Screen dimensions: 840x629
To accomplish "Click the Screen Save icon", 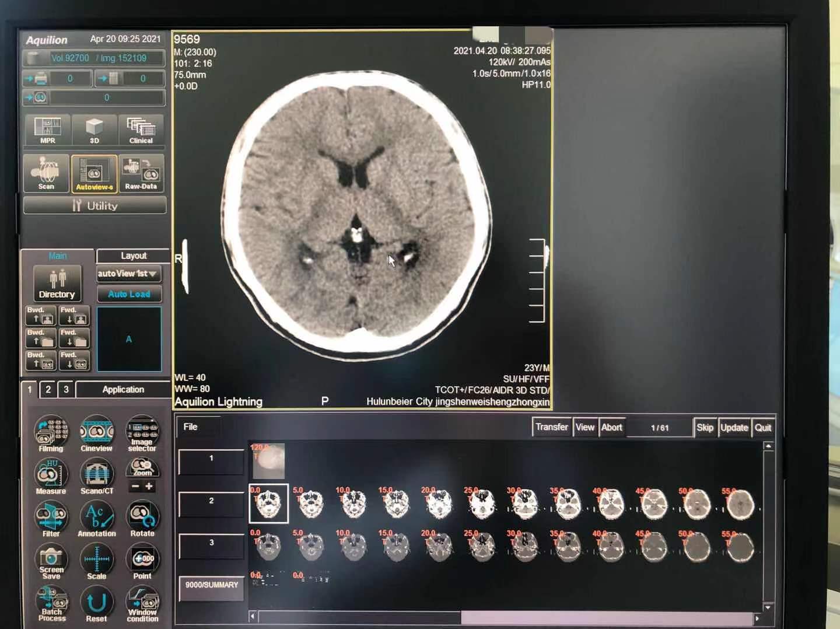I will point(51,561).
